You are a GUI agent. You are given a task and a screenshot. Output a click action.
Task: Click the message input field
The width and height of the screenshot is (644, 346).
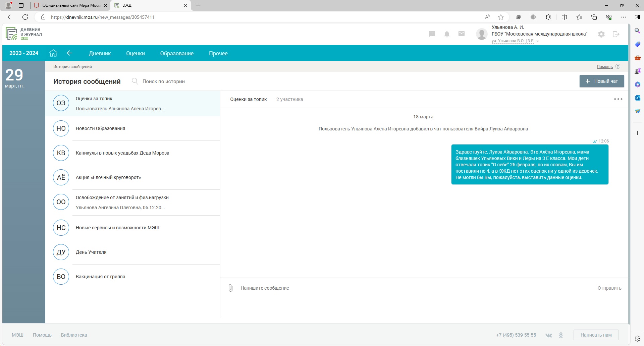(x=402, y=288)
